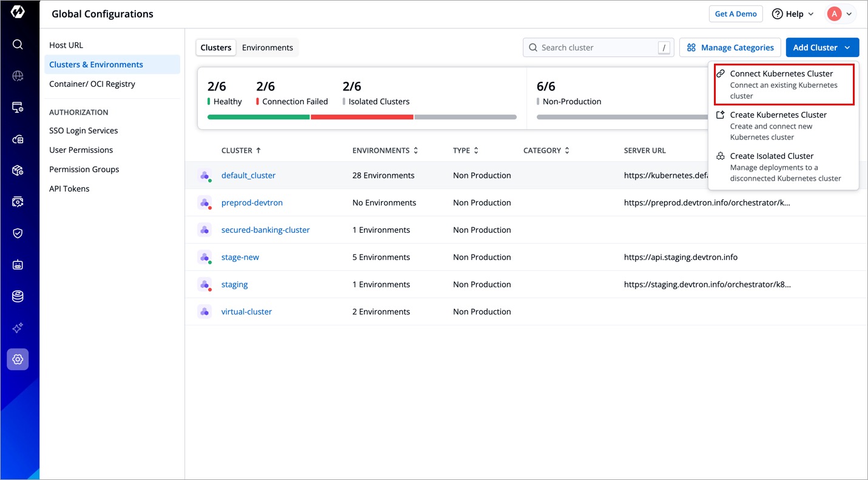The image size is (868, 480).
Task: Sort by the Type column header
Action: click(x=465, y=150)
